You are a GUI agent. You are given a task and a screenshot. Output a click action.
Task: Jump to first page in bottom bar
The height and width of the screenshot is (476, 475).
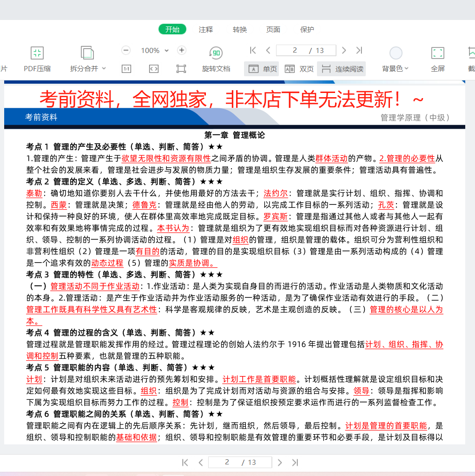[185, 463]
